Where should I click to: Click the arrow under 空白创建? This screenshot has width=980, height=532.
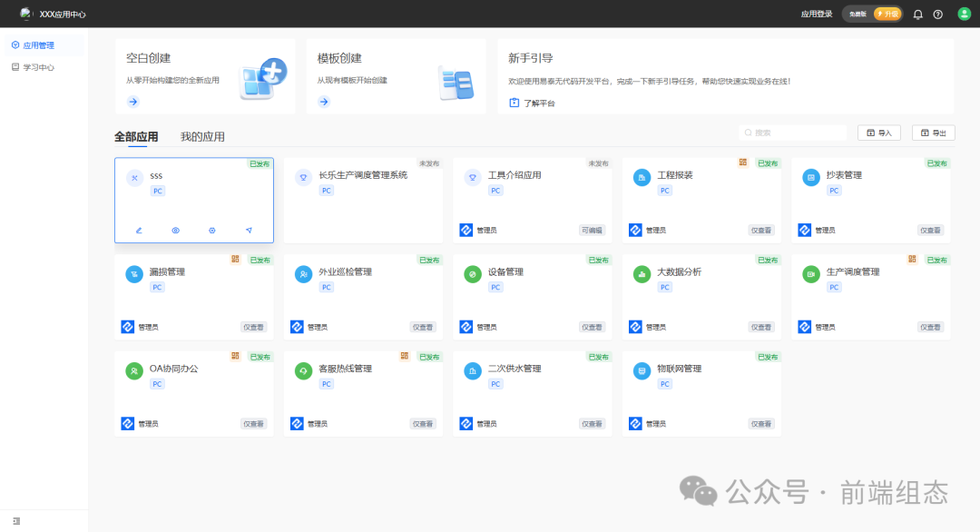coord(133,102)
